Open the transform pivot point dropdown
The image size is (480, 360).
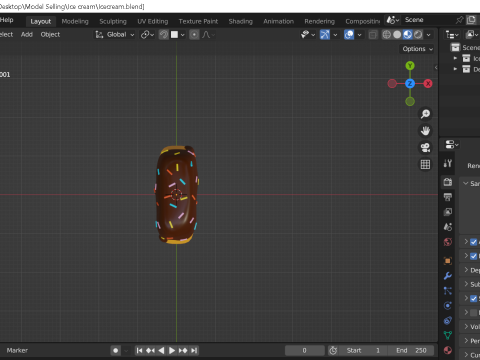pos(147,35)
